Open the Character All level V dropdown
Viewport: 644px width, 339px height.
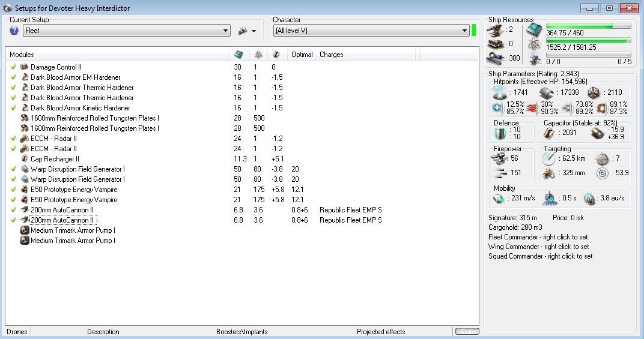[371, 31]
